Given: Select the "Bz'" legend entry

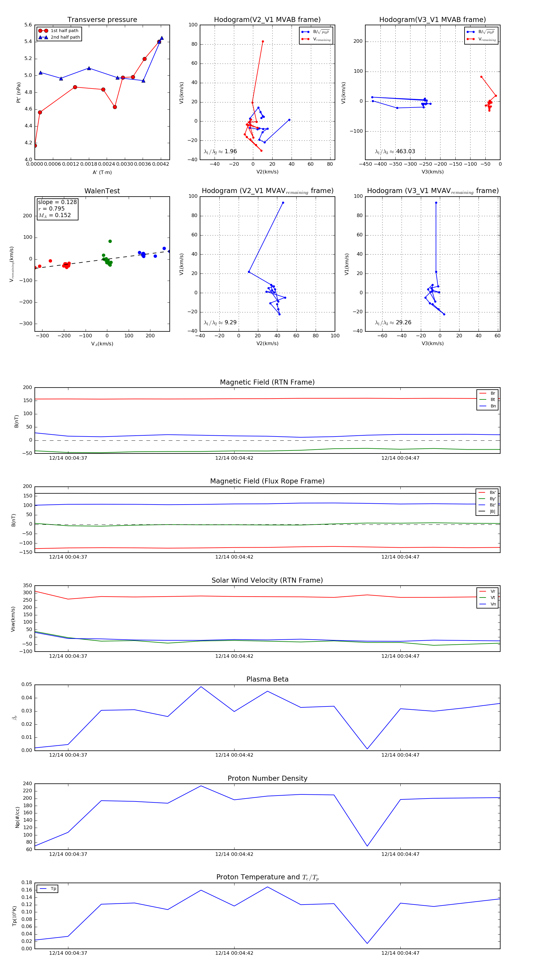Looking at the screenshot, I should tap(487, 505).
